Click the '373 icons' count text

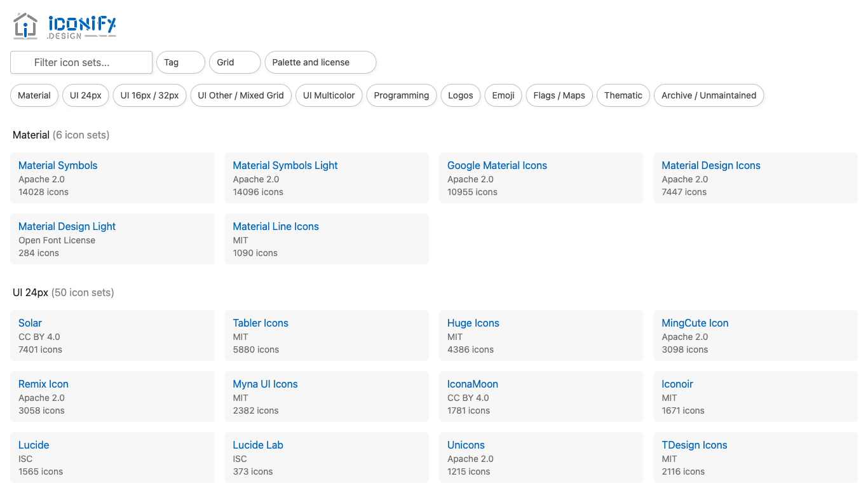(253, 471)
